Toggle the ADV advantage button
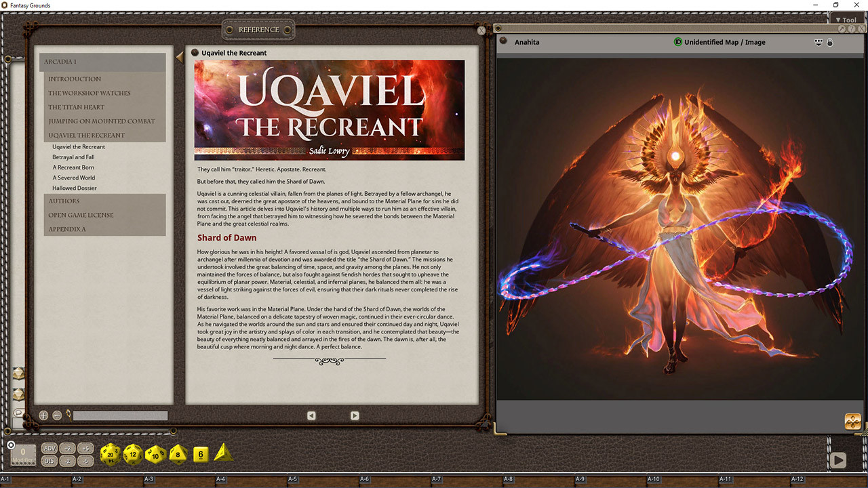 [50, 448]
